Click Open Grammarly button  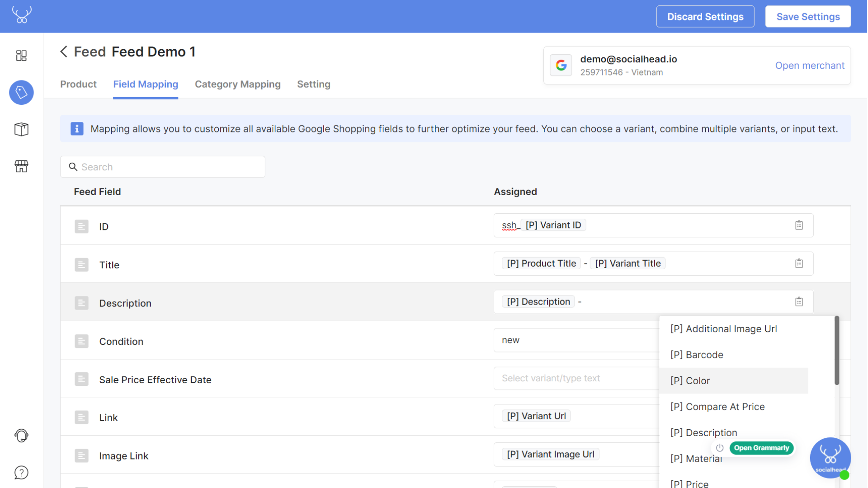pyautogui.click(x=761, y=448)
